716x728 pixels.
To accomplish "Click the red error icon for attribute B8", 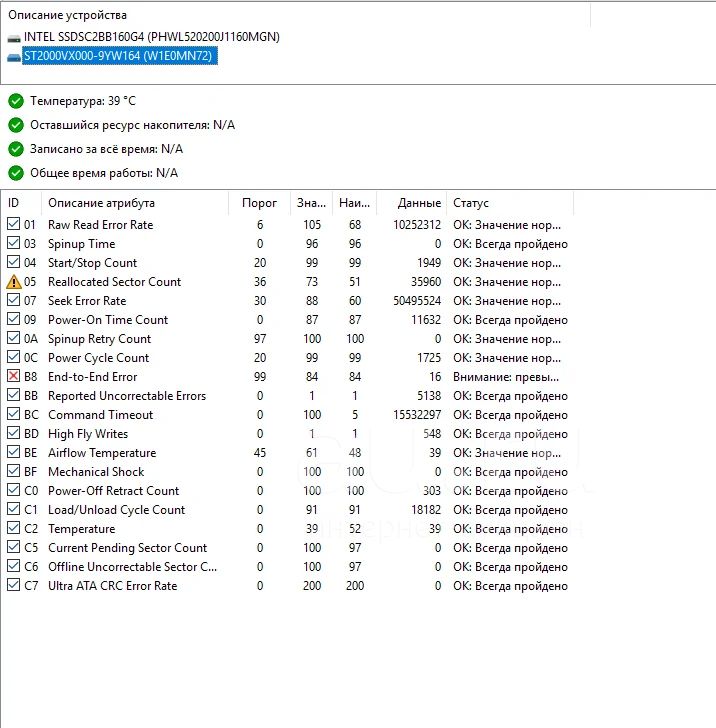I will coord(14,377).
